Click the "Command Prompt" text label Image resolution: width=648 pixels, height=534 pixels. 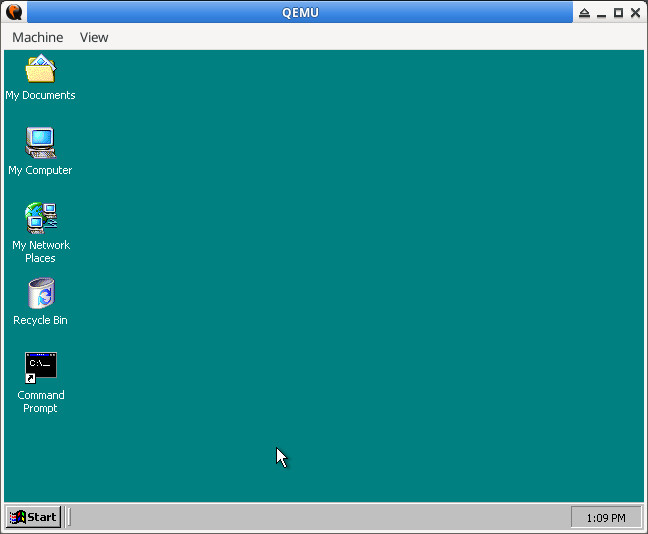(x=40, y=401)
